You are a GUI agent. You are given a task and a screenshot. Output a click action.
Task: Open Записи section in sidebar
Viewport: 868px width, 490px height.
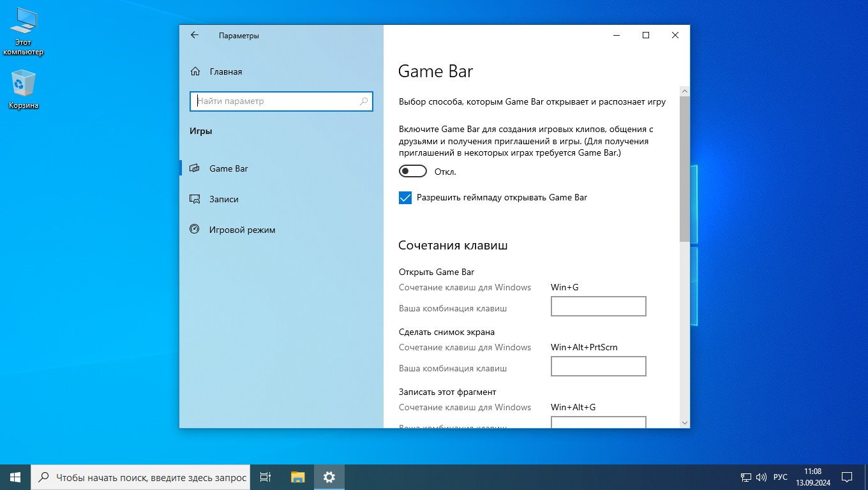point(223,199)
